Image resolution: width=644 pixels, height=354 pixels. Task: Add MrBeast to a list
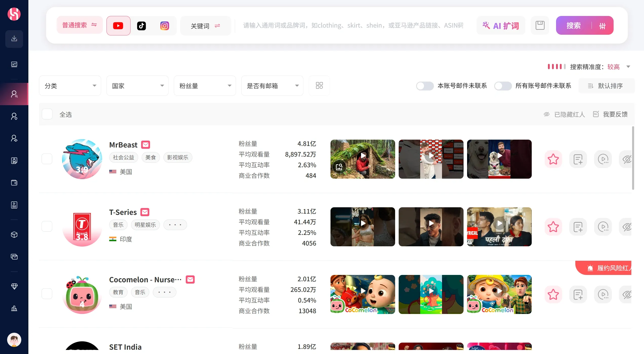pos(578,159)
